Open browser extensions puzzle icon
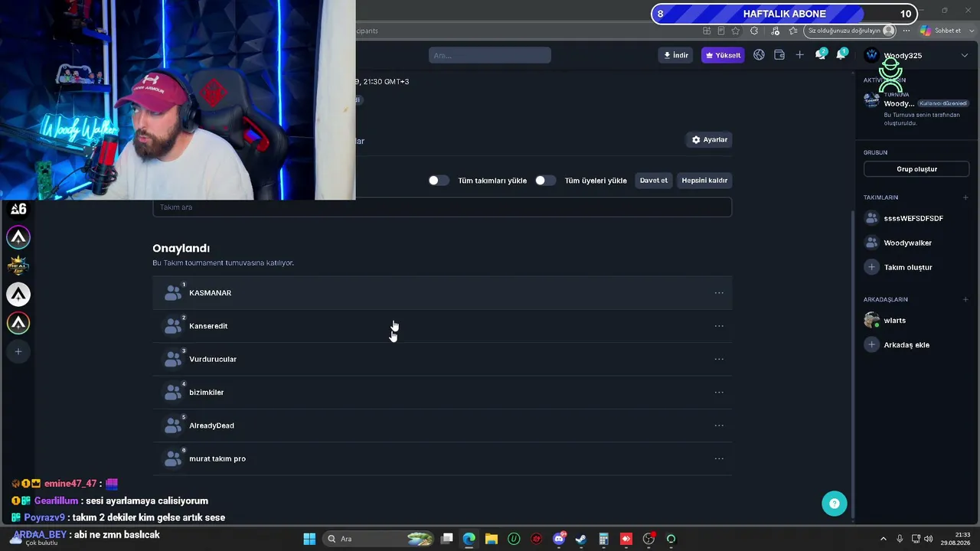 pos(754,31)
